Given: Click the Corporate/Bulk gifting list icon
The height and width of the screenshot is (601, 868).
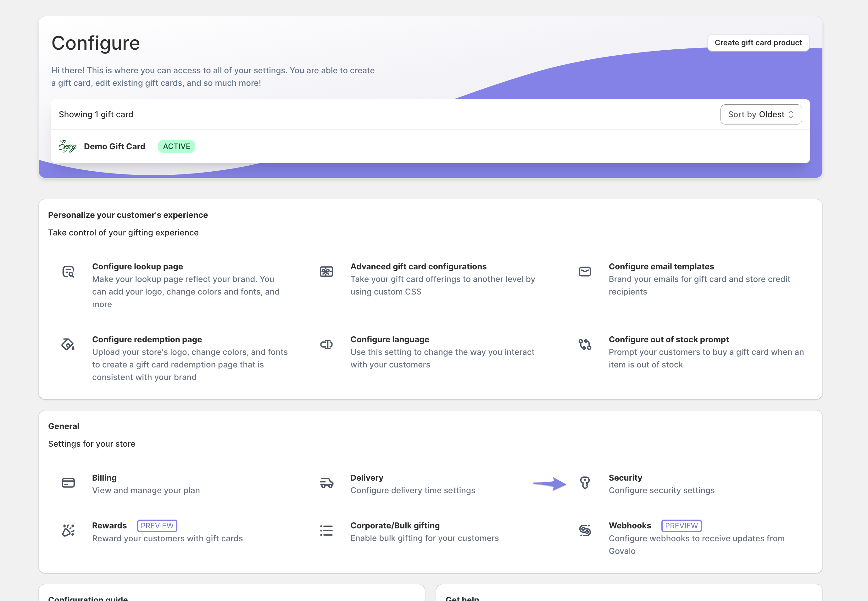Looking at the screenshot, I should [326, 531].
